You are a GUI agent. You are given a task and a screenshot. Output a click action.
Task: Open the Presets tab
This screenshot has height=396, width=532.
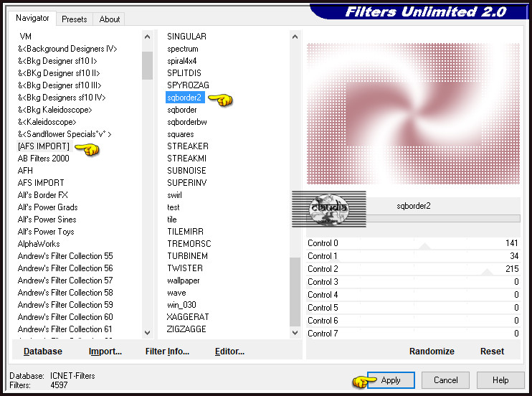click(x=75, y=19)
